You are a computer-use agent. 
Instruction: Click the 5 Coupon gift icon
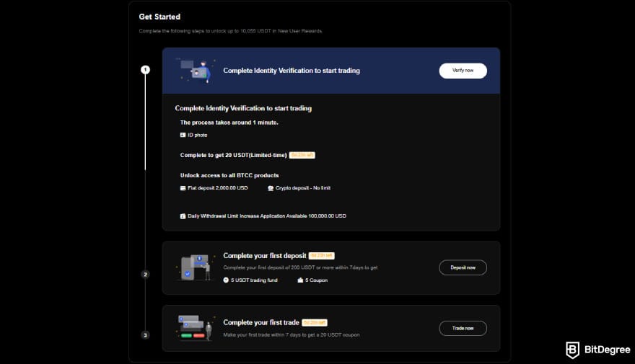(x=300, y=280)
